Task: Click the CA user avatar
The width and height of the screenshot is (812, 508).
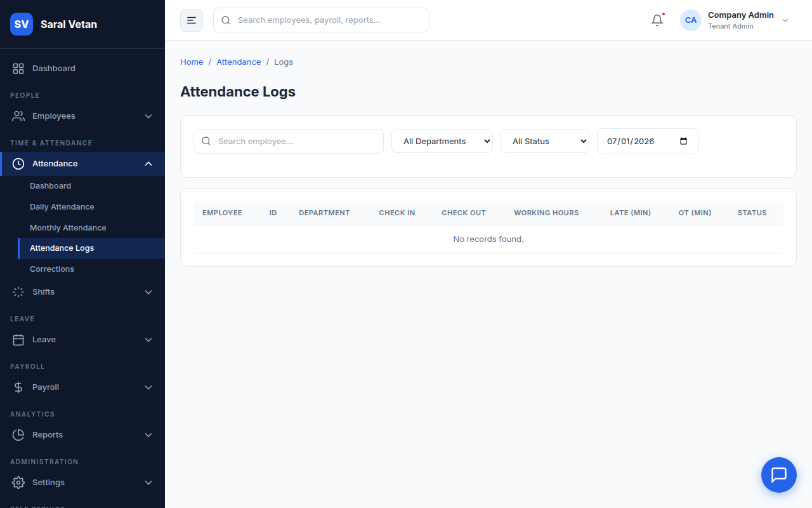Action: coord(691,20)
